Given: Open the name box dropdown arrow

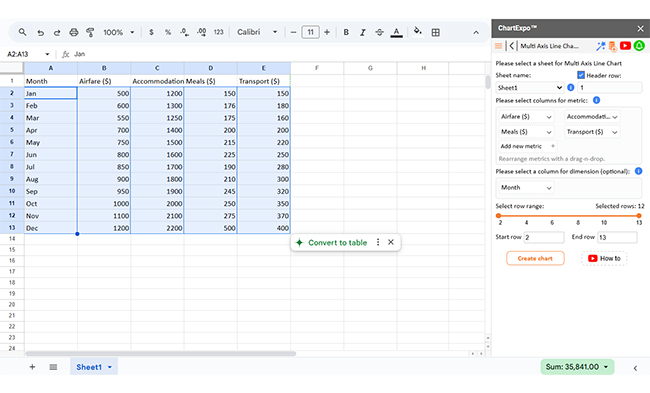Looking at the screenshot, I should 47,54.
